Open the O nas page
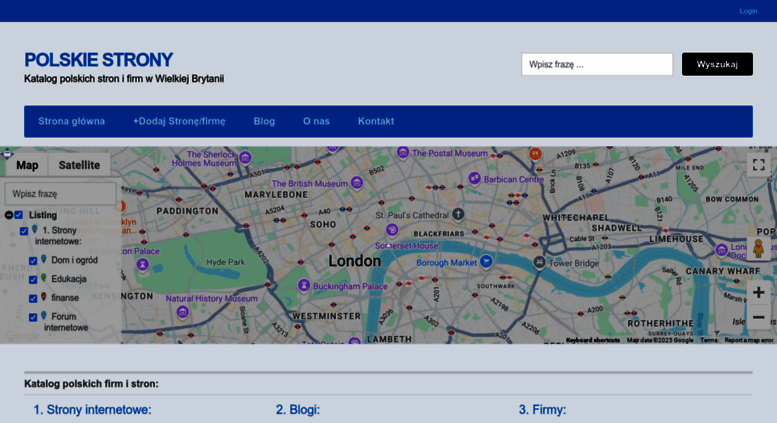The height and width of the screenshot is (423, 777). (316, 121)
